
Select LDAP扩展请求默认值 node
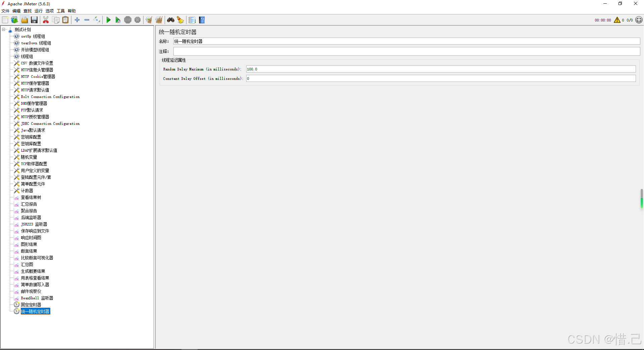(39, 150)
